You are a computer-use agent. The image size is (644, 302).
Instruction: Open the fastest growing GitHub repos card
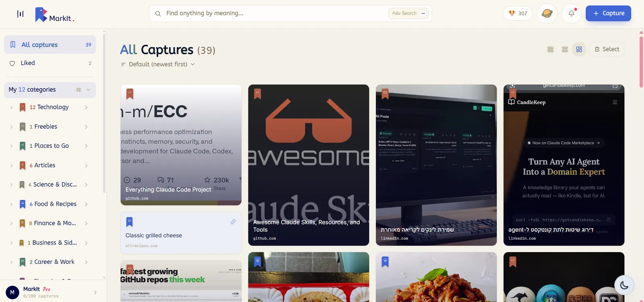pyautogui.click(x=181, y=281)
